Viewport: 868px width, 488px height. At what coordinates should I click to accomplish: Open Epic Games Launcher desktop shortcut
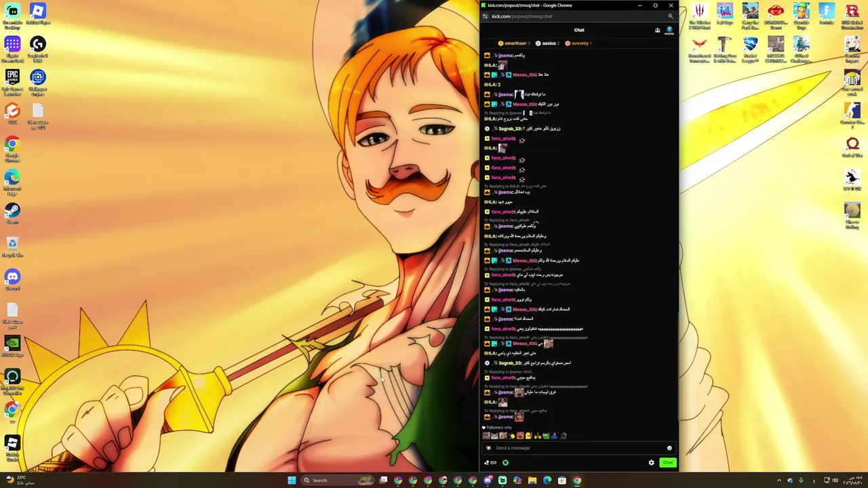pos(12,83)
